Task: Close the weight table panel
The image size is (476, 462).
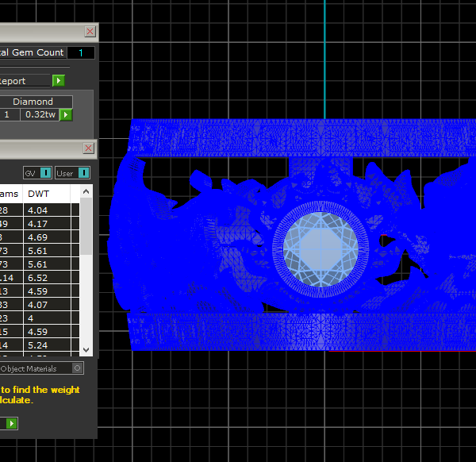Action: click(x=90, y=148)
